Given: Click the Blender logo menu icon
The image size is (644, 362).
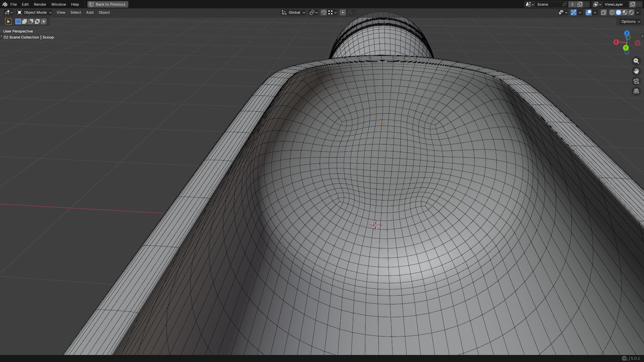Looking at the screenshot, I should [5, 4].
